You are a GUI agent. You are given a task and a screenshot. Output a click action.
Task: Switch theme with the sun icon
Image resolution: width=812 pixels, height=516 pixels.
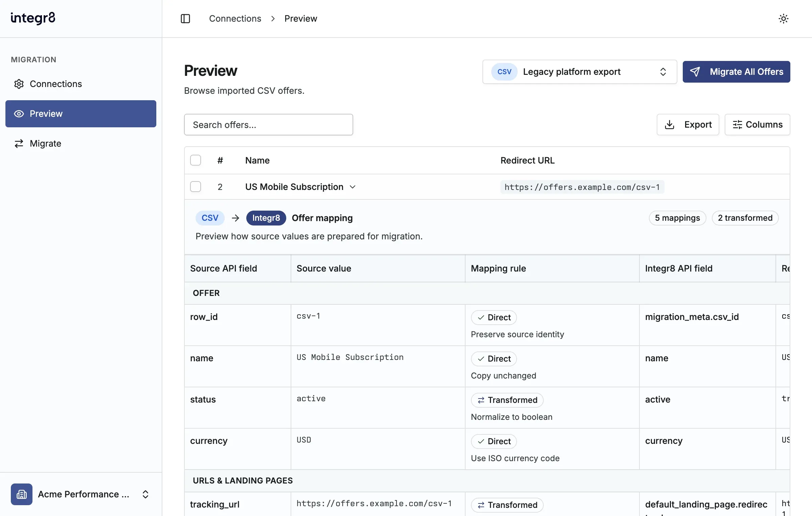click(x=784, y=19)
